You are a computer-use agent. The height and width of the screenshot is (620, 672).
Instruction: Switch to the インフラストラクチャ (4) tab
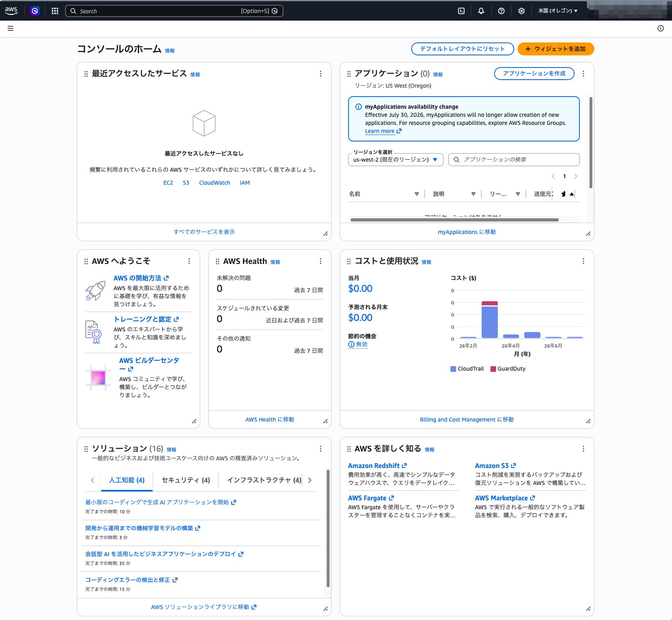[264, 480]
